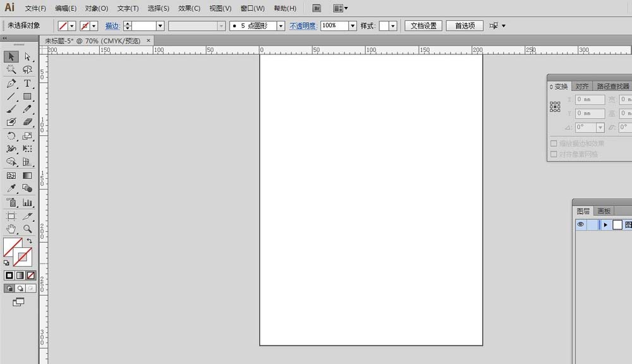Open the arrange documents dropdown
The height and width of the screenshot is (364, 632).
pos(341,8)
